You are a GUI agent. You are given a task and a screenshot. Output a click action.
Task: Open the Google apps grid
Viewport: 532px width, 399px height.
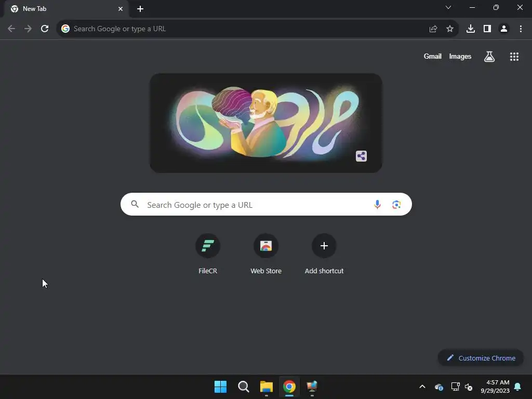(x=514, y=57)
